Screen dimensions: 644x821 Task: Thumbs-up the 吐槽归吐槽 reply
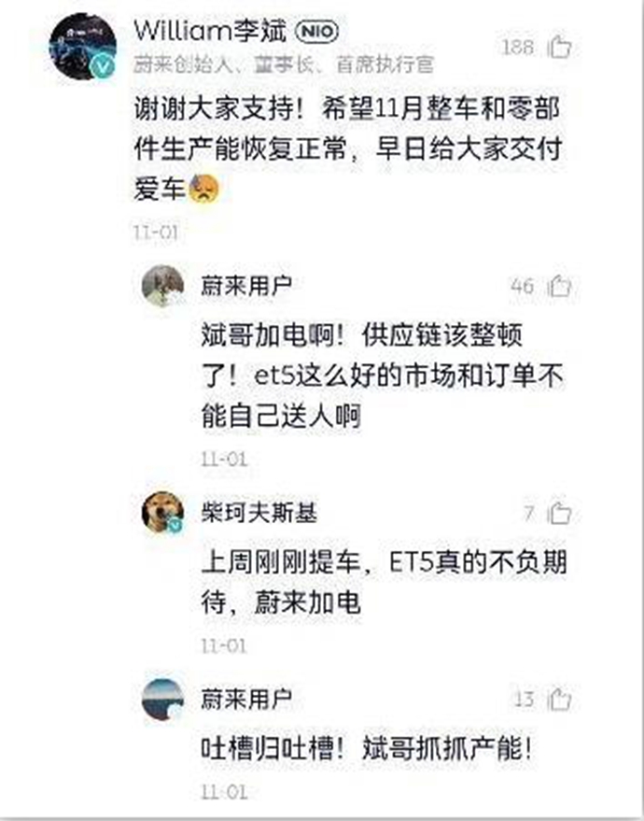tap(559, 699)
